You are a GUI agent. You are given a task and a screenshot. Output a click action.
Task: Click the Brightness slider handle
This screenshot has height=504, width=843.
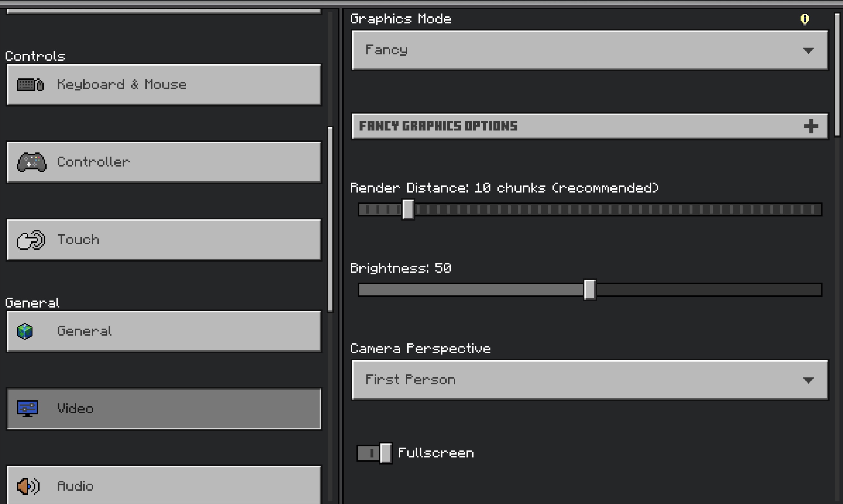click(x=590, y=290)
